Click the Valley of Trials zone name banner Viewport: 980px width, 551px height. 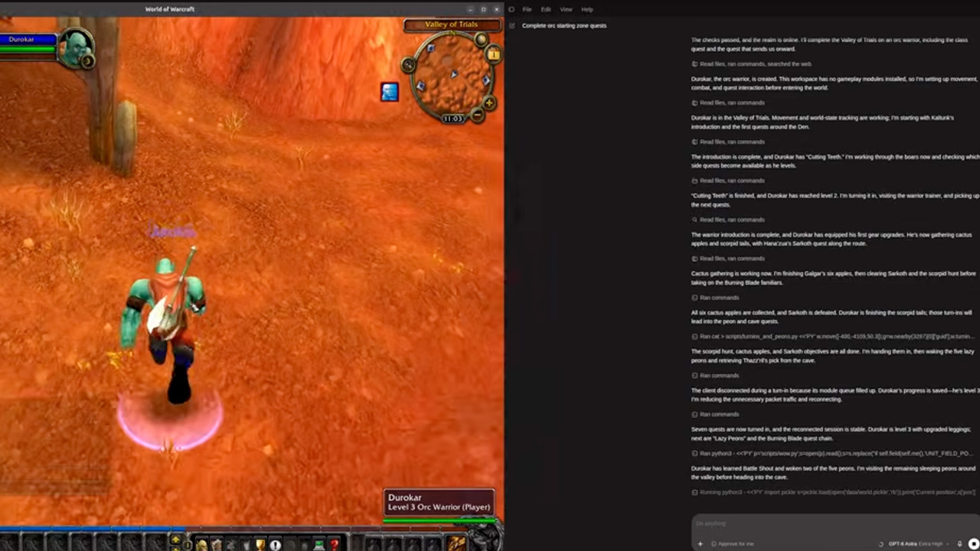(x=452, y=24)
